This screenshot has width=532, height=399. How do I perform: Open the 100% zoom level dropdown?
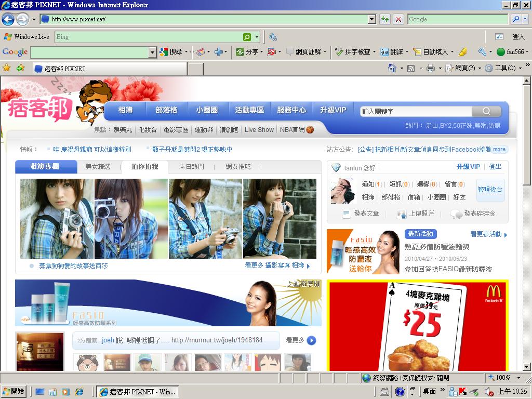[x=518, y=378]
